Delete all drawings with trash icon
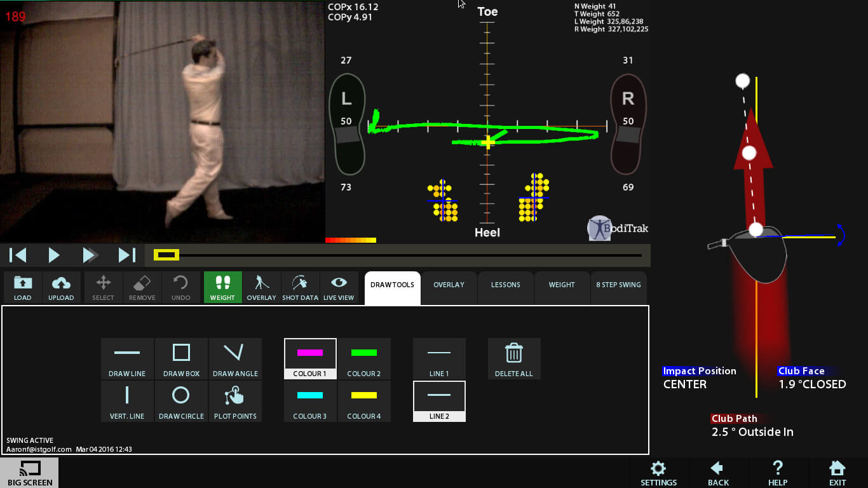 [x=514, y=359]
